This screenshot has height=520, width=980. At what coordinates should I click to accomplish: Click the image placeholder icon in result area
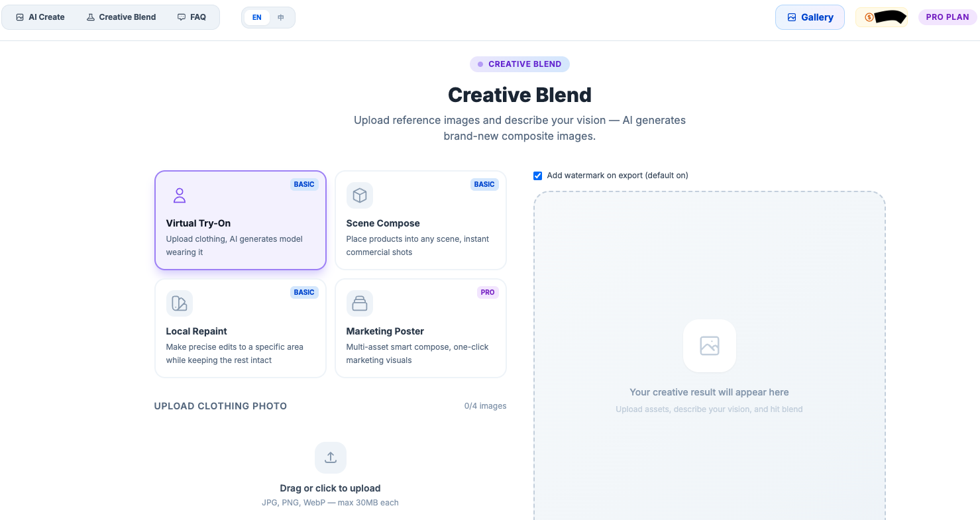(x=710, y=346)
